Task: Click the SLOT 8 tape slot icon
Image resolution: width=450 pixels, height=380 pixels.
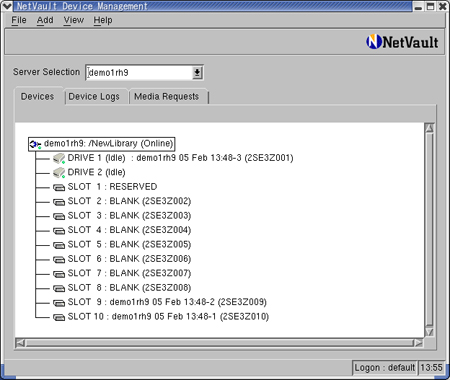Action: point(59,288)
